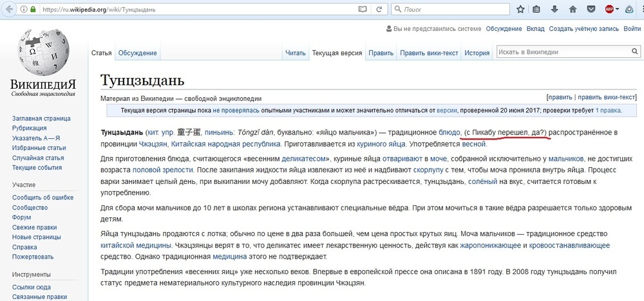Toggle the reader view book icon
The height and width of the screenshot is (301, 644).
pyautogui.click(x=362, y=9)
